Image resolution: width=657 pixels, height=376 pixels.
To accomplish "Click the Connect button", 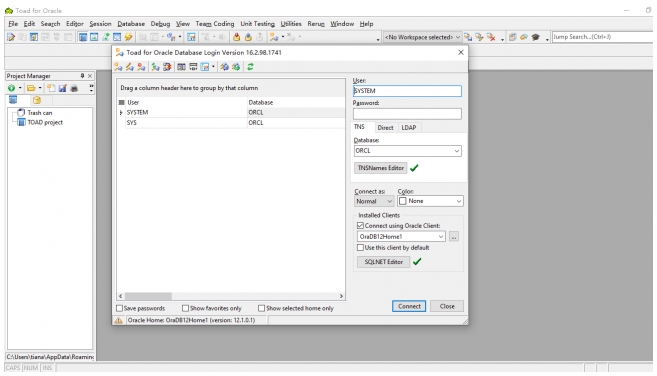I will point(409,306).
